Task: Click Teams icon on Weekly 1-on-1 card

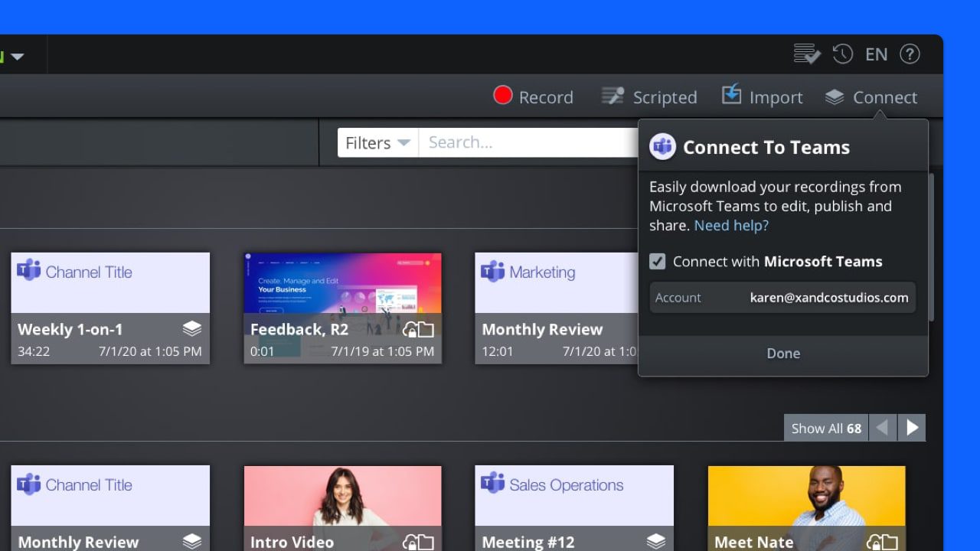Action: 29,270
